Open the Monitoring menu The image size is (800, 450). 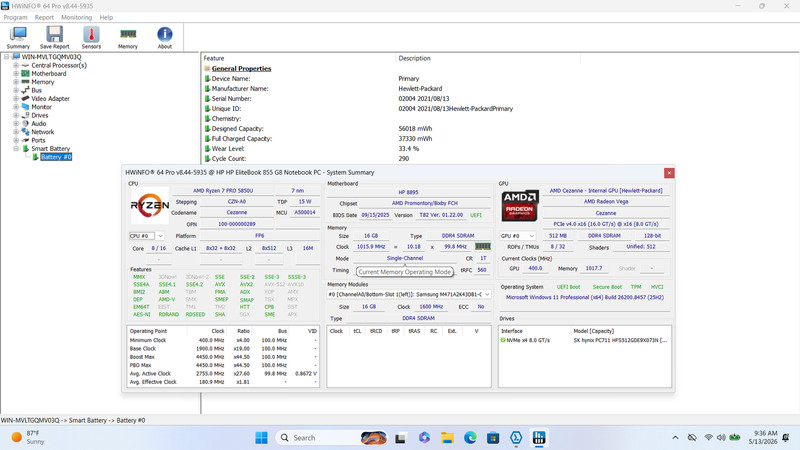click(77, 17)
